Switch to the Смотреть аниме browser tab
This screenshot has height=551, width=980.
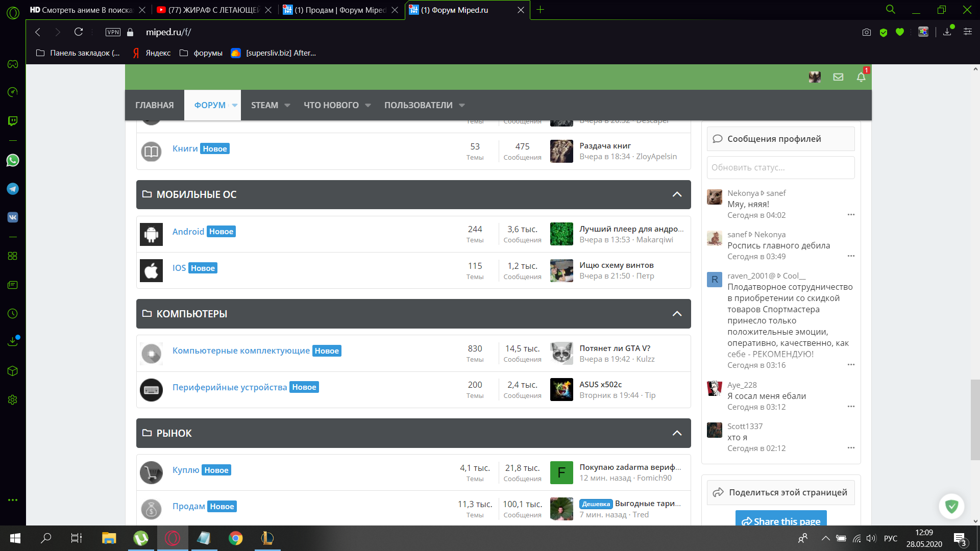[87, 10]
